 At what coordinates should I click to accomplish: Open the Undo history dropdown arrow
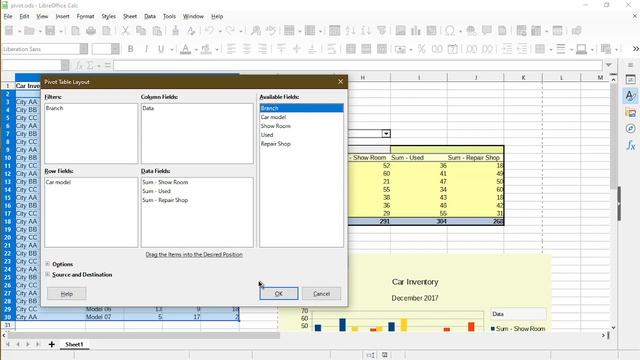coord(220,31)
